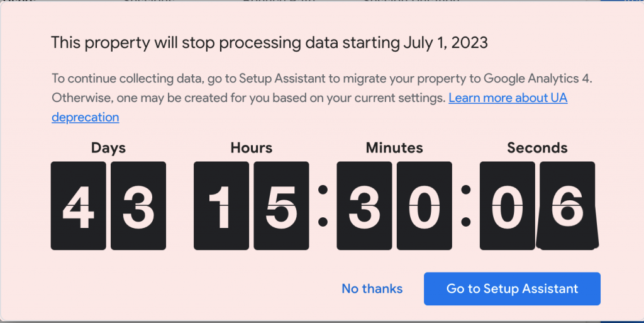Click the Seconds label above the countdown
This screenshot has width=644, height=323.
coord(537,148)
